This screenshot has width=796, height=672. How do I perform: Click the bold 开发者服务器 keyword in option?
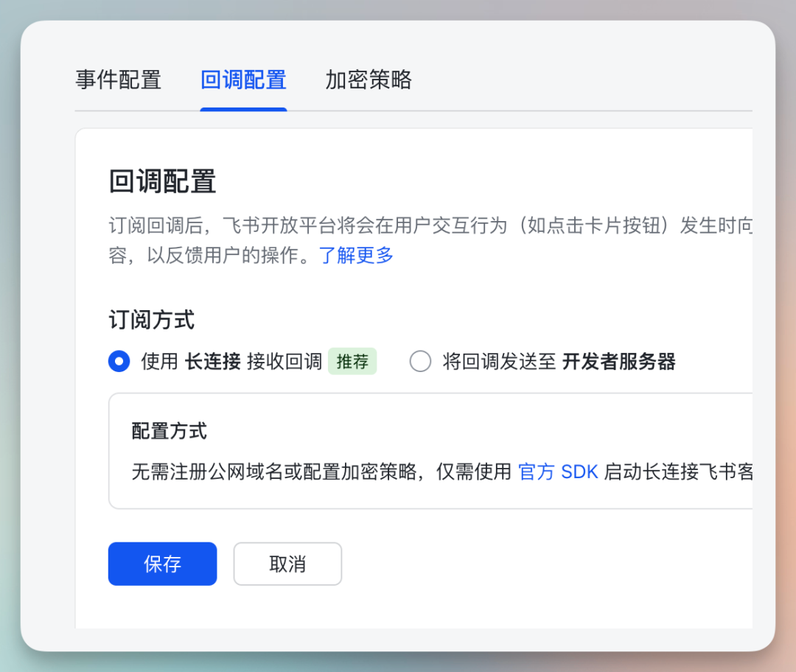pos(619,362)
